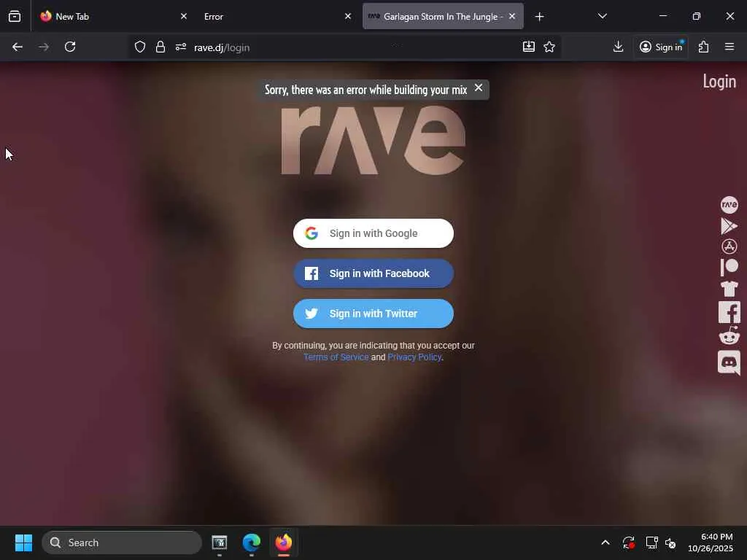Open the Discord icon in sidebar

pyautogui.click(x=729, y=362)
